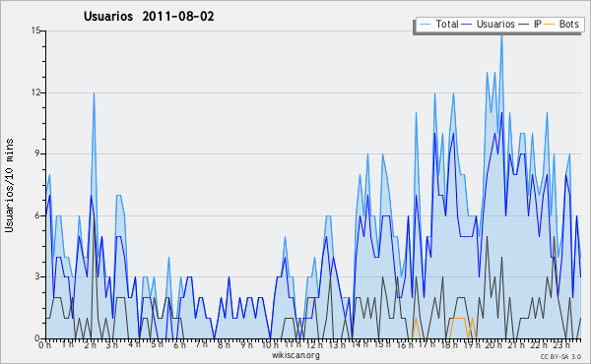This screenshot has height=364, width=591.
Task: Click the '0 h' x-axis label
Action: pyautogui.click(x=45, y=344)
